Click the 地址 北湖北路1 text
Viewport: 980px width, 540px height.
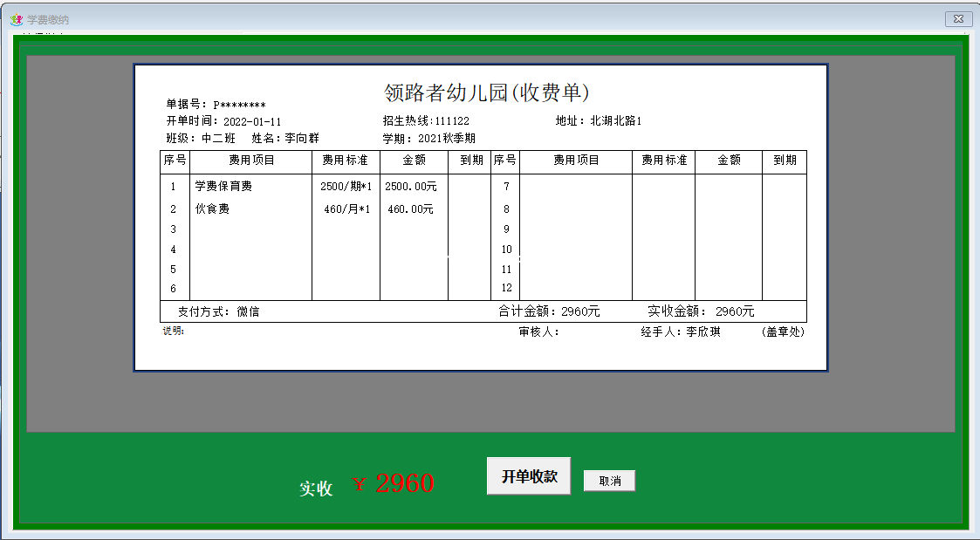pyautogui.click(x=599, y=121)
